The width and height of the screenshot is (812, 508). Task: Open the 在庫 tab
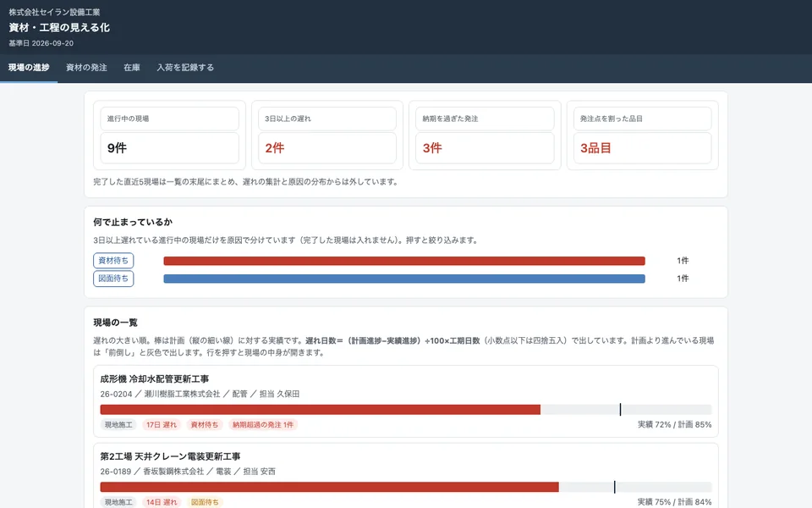coord(132,68)
